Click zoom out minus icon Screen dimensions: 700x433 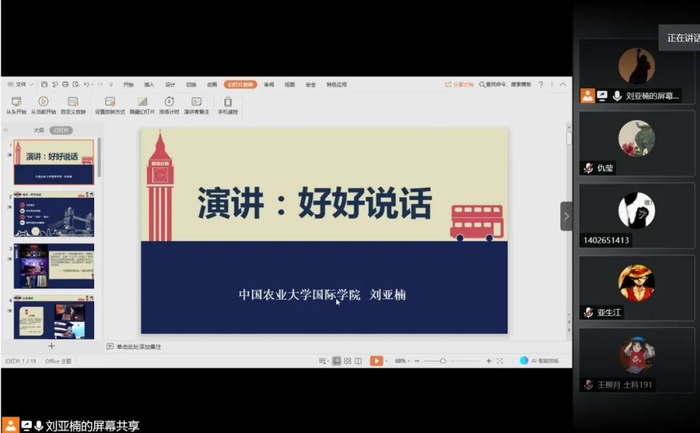[417, 361]
